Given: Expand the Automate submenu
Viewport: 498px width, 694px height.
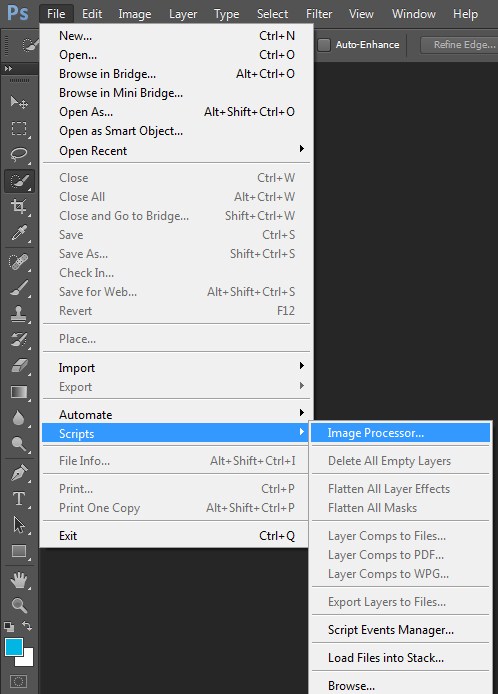Looking at the screenshot, I should (x=176, y=415).
